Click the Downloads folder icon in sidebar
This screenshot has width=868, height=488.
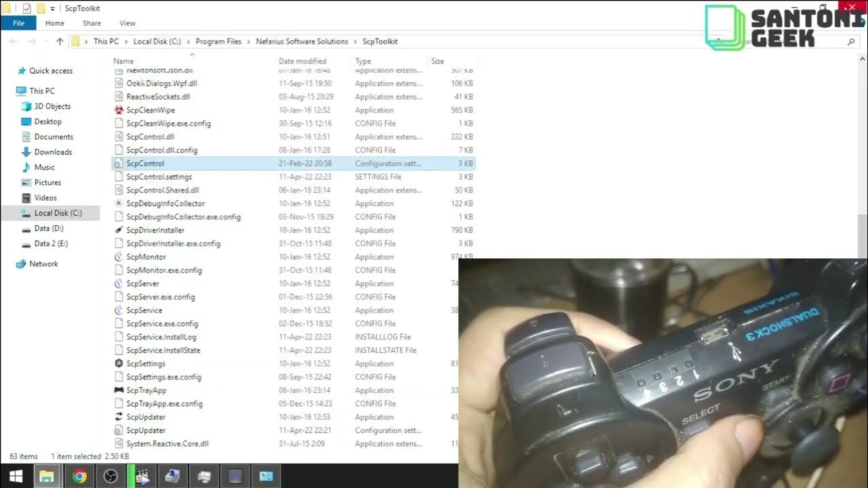[26, 152]
